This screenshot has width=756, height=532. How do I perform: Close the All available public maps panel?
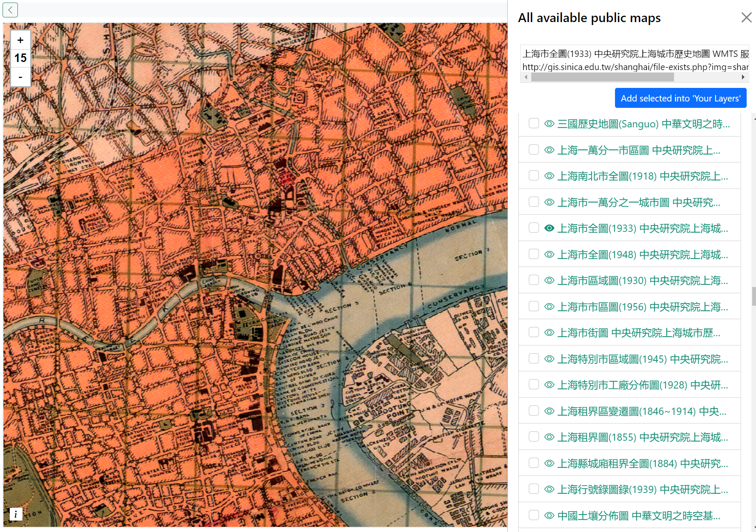click(746, 17)
